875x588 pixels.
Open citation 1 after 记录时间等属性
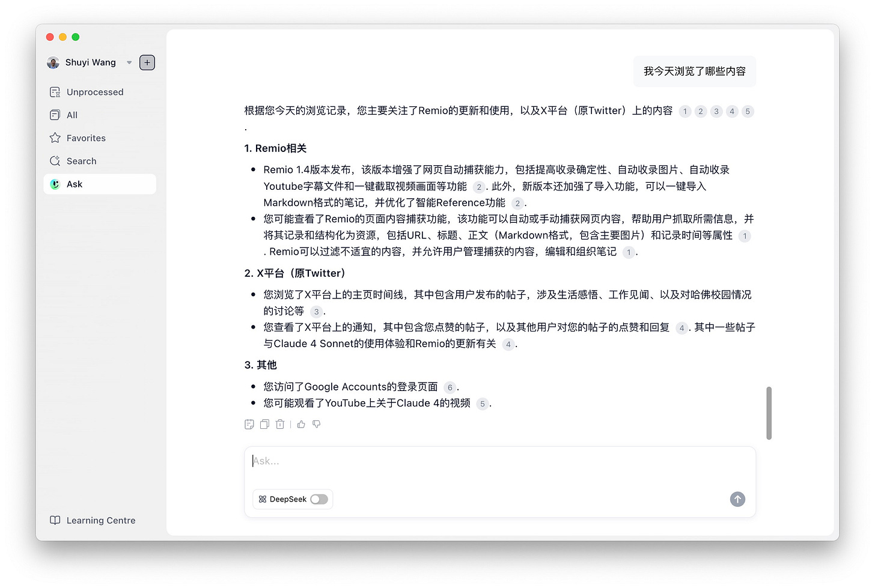click(745, 236)
